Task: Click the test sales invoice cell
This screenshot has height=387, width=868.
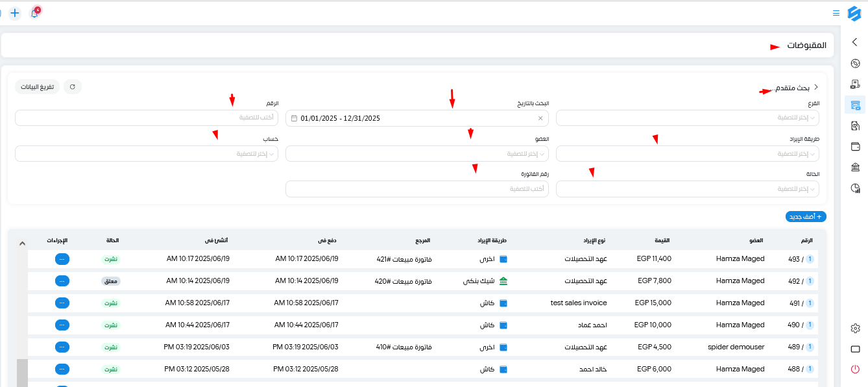Action: (x=579, y=303)
